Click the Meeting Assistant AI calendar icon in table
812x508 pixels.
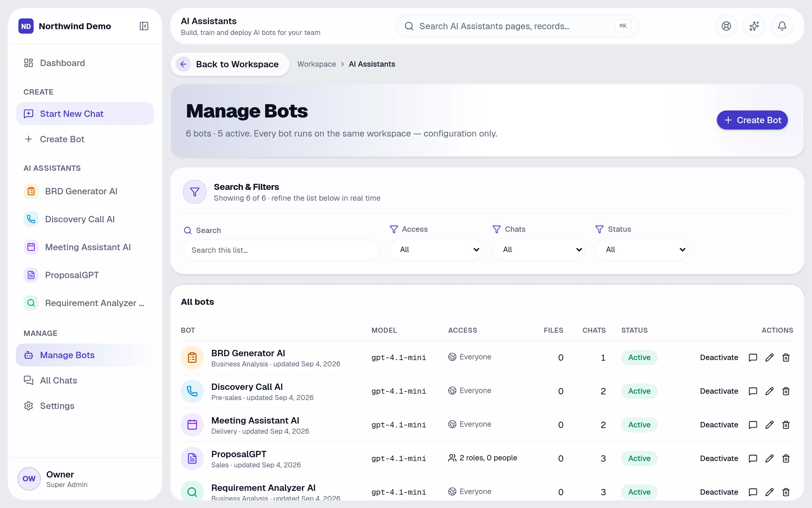[x=192, y=425]
